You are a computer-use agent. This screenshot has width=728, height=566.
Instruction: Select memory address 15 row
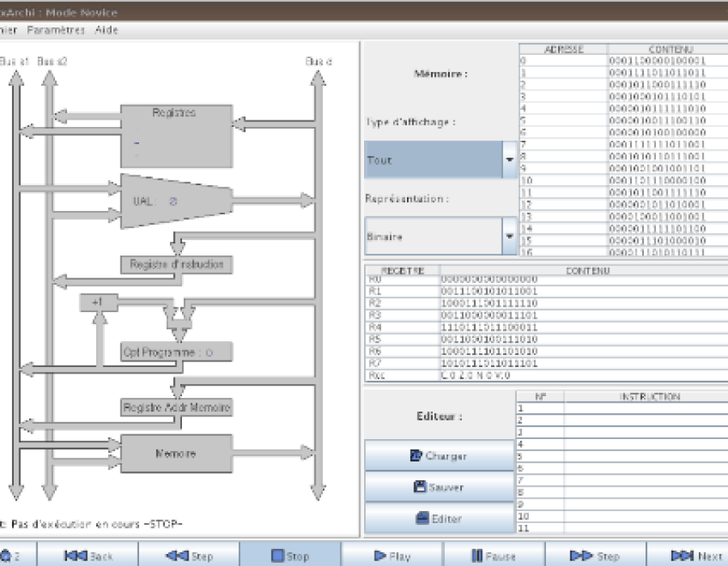click(x=624, y=240)
